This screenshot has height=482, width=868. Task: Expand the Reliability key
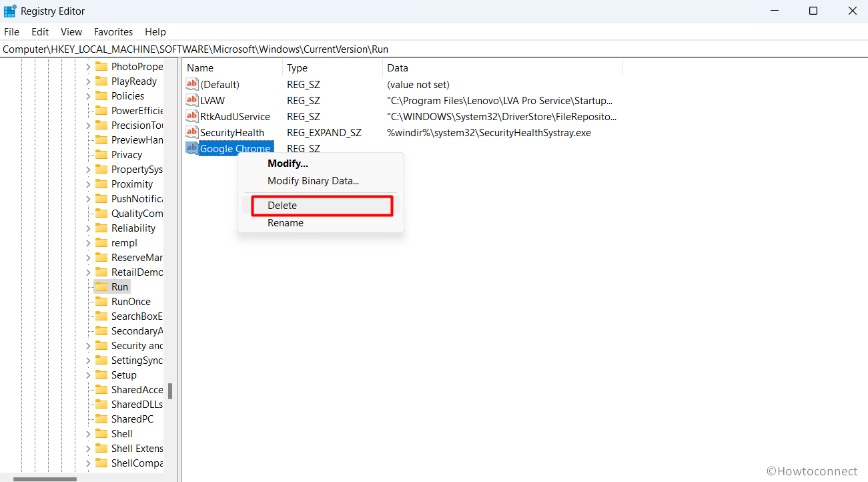point(88,228)
